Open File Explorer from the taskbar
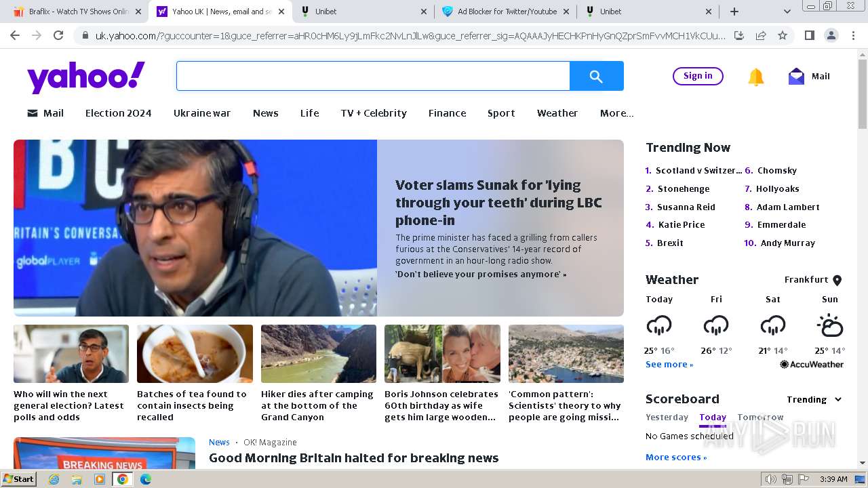 click(77, 479)
